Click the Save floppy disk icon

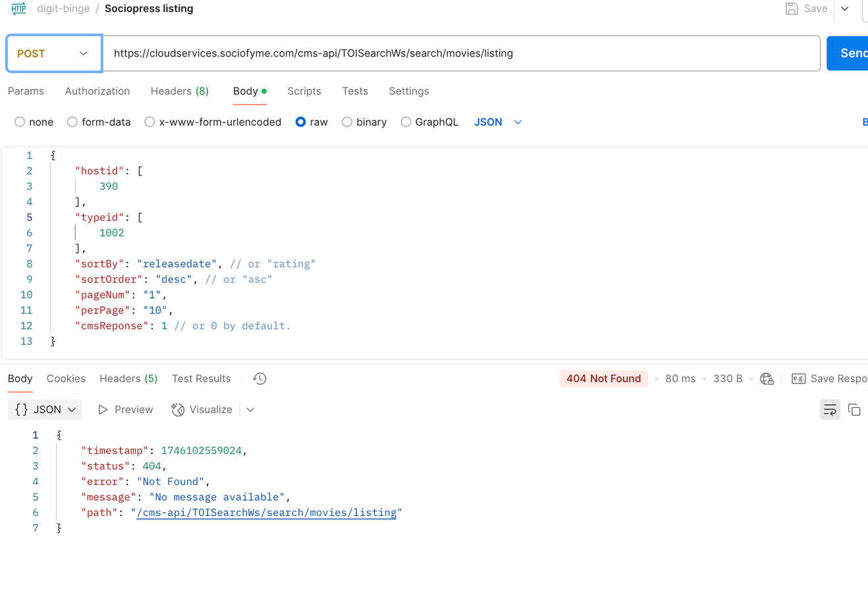tap(792, 9)
